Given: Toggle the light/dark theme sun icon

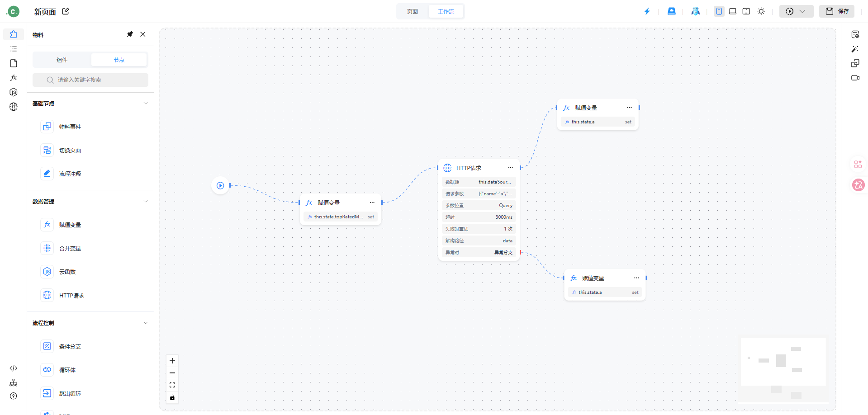Looking at the screenshot, I should tap(761, 11).
